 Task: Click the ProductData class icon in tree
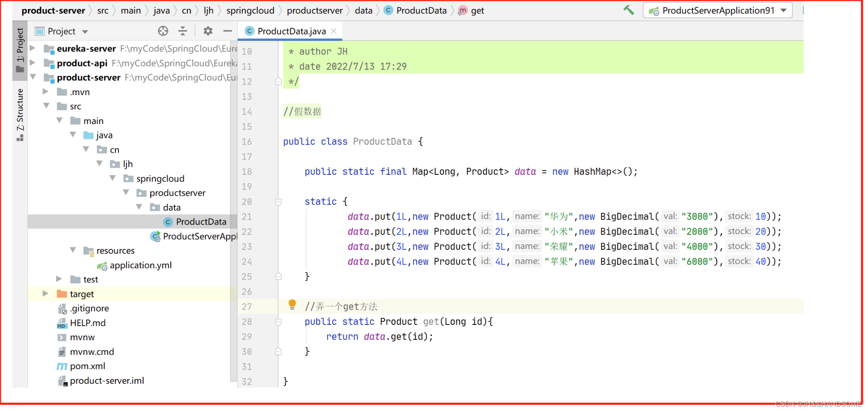[169, 222]
